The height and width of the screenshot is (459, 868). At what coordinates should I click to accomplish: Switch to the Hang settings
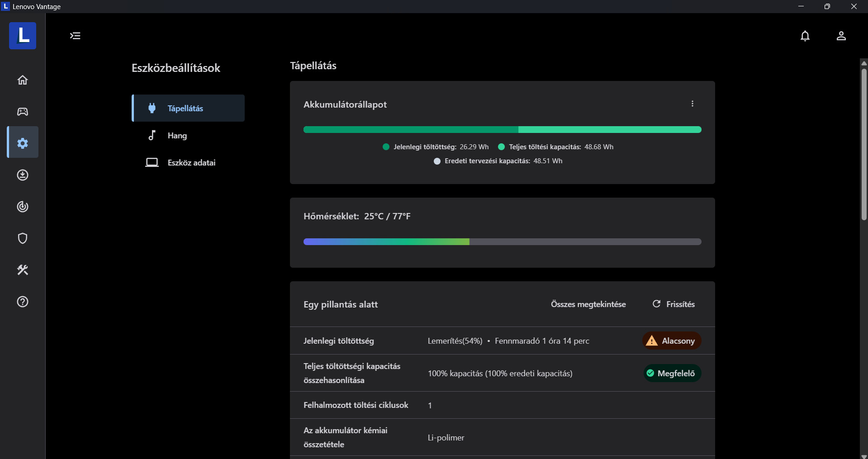[177, 136]
